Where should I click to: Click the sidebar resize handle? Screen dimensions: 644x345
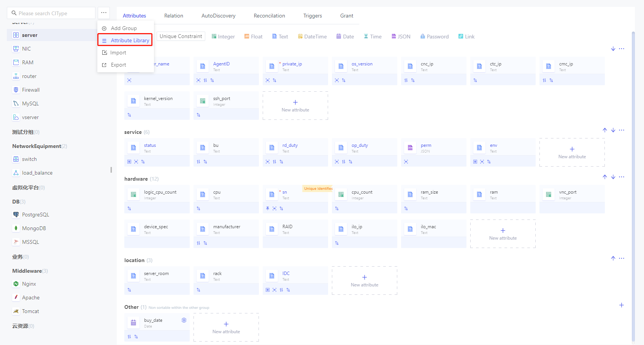click(x=111, y=170)
